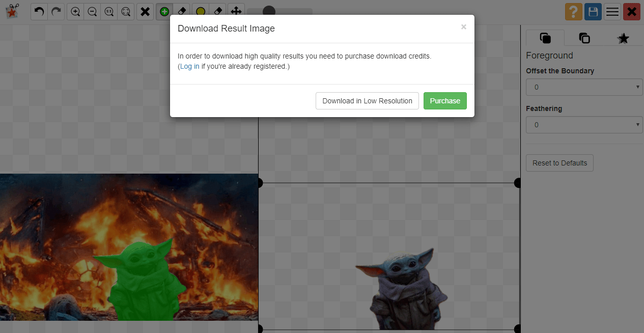The height and width of the screenshot is (333, 644).
Task: Undo the last action
Action: click(39, 12)
